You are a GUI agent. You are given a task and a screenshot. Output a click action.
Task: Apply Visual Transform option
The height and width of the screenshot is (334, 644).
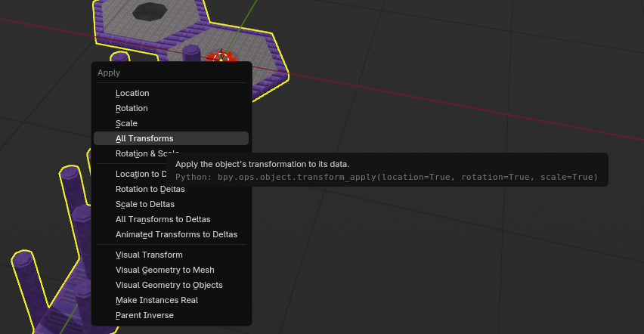point(149,255)
